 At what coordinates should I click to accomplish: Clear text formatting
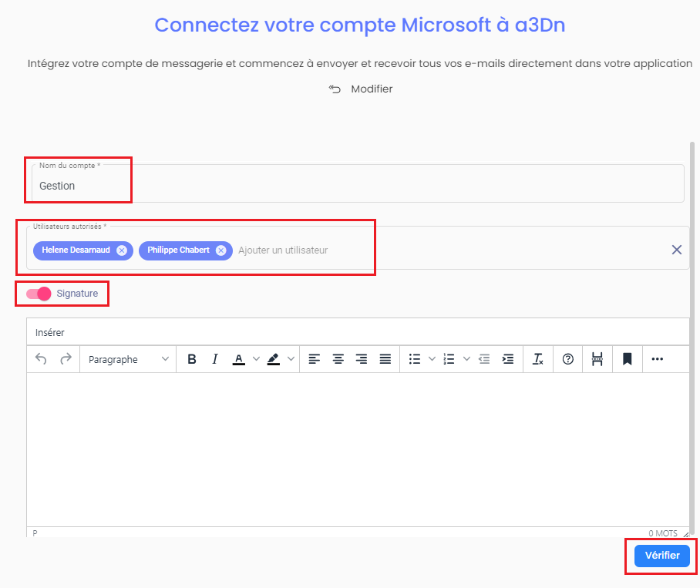coord(538,359)
